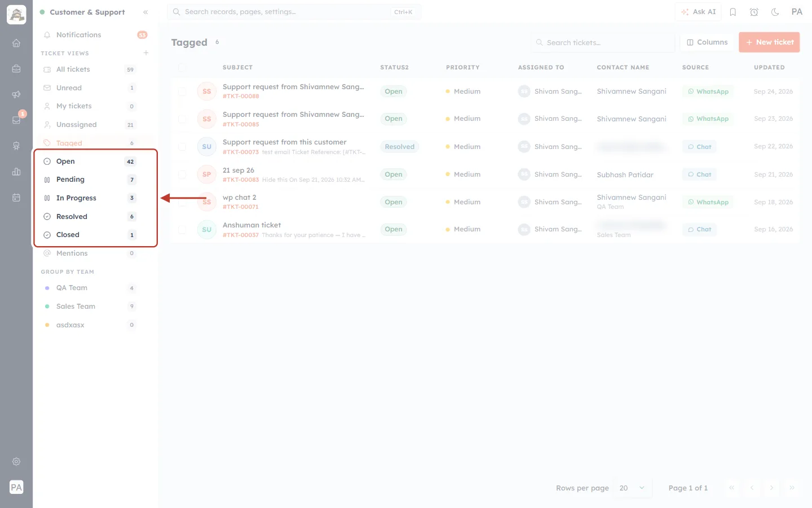812x508 pixels.
Task: Create a New ticket
Action: (x=769, y=42)
